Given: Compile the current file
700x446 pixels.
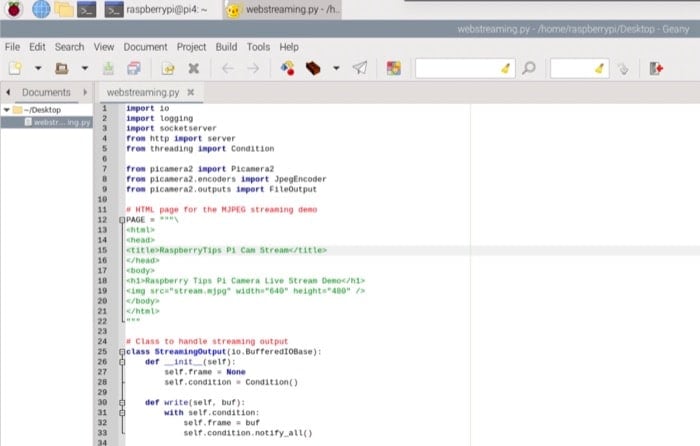Looking at the screenshot, I should pyautogui.click(x=288, y=68).
